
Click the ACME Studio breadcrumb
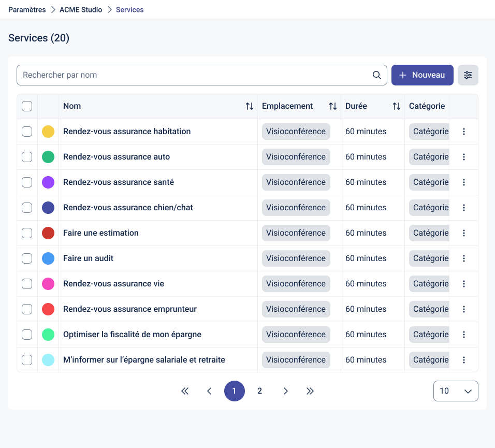click(x=81, y=10)
